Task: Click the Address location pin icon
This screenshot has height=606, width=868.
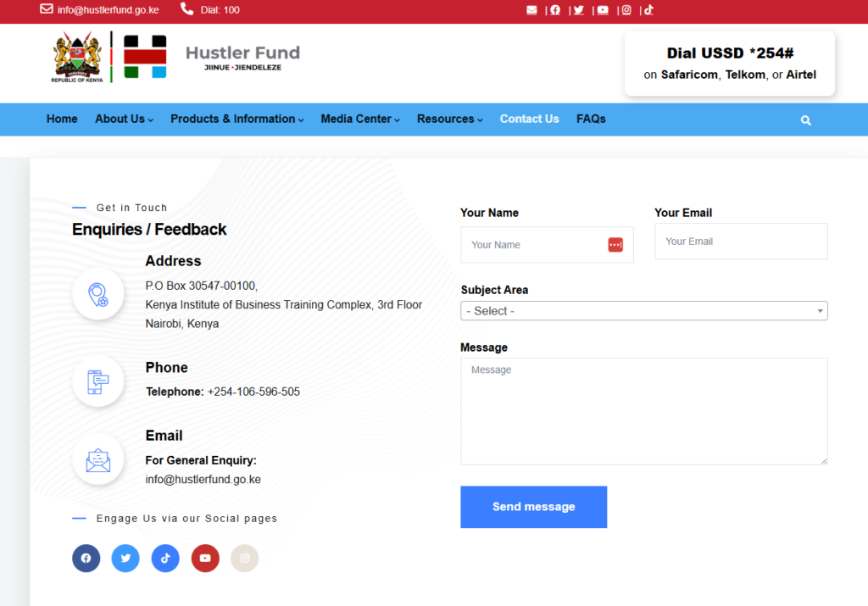Action: (x=98, y=294)
